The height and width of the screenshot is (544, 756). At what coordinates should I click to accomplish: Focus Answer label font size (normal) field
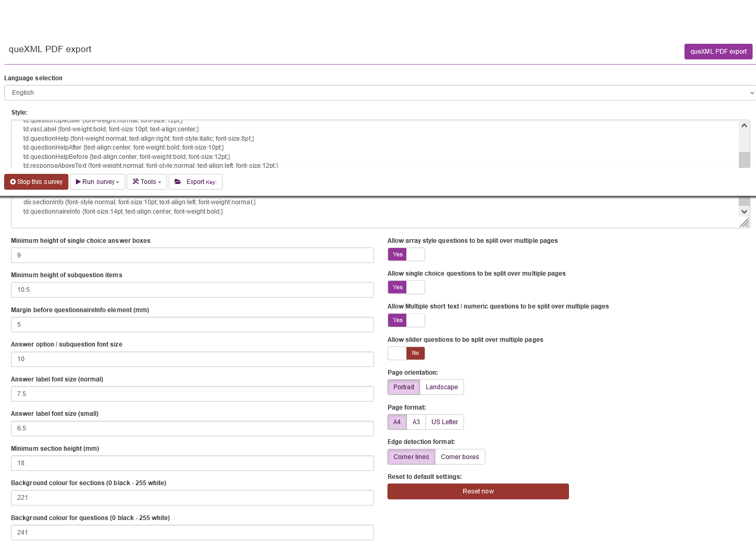(192, 394)
